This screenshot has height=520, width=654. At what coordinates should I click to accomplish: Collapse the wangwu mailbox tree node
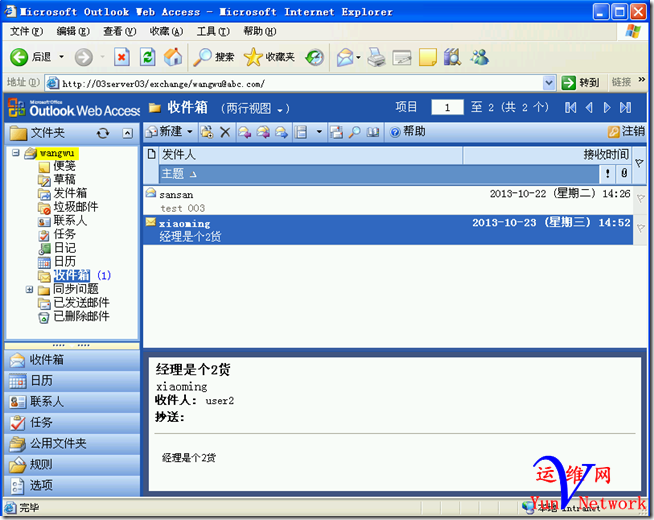coord(16,153)
